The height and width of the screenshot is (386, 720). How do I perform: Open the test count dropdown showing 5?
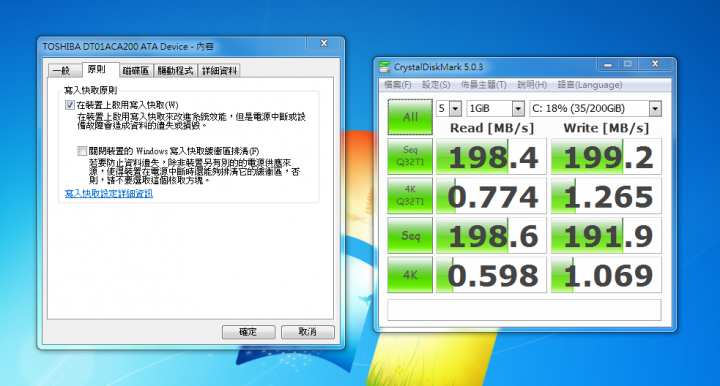click(449, 108)
